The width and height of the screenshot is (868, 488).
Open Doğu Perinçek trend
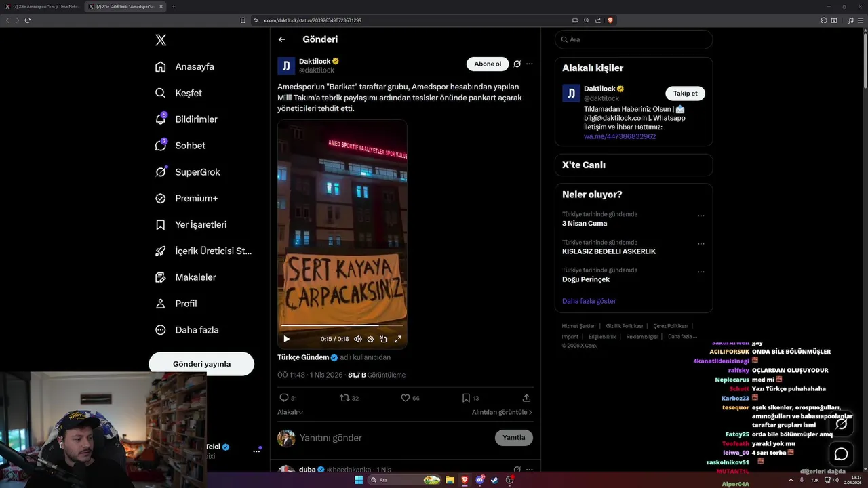pyautogui.click(x=586, y=279)
